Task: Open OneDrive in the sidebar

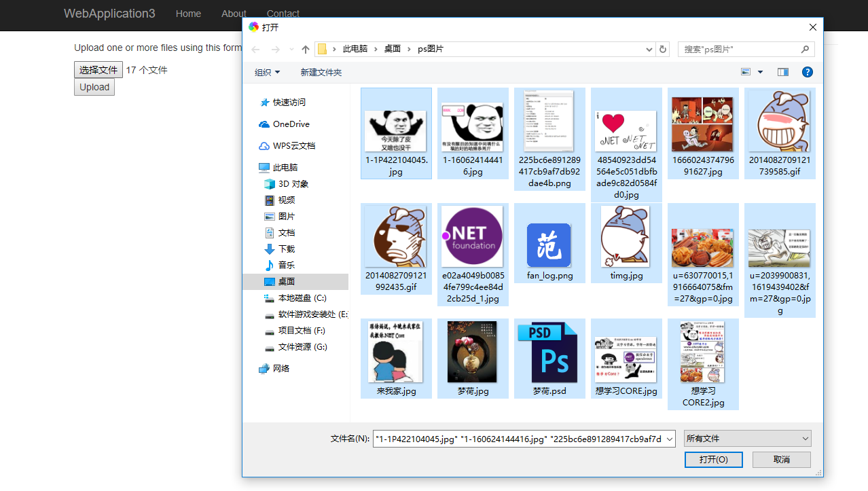Action: coord(291,124)
